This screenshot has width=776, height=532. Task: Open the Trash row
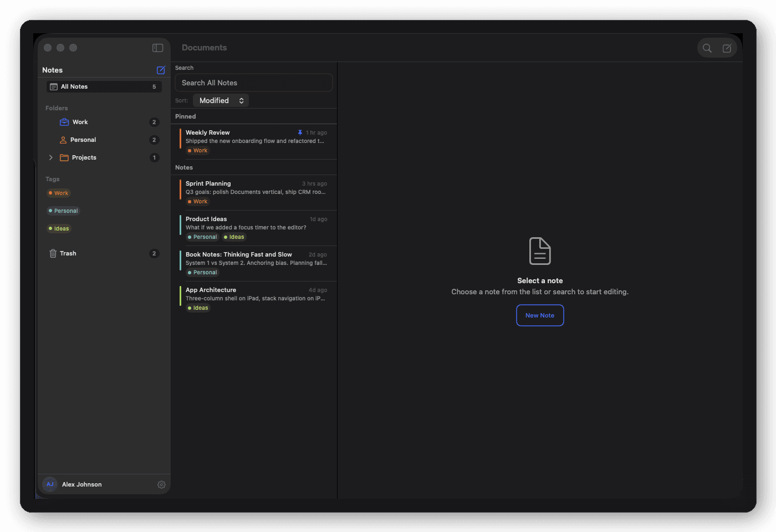click(104, 253)
